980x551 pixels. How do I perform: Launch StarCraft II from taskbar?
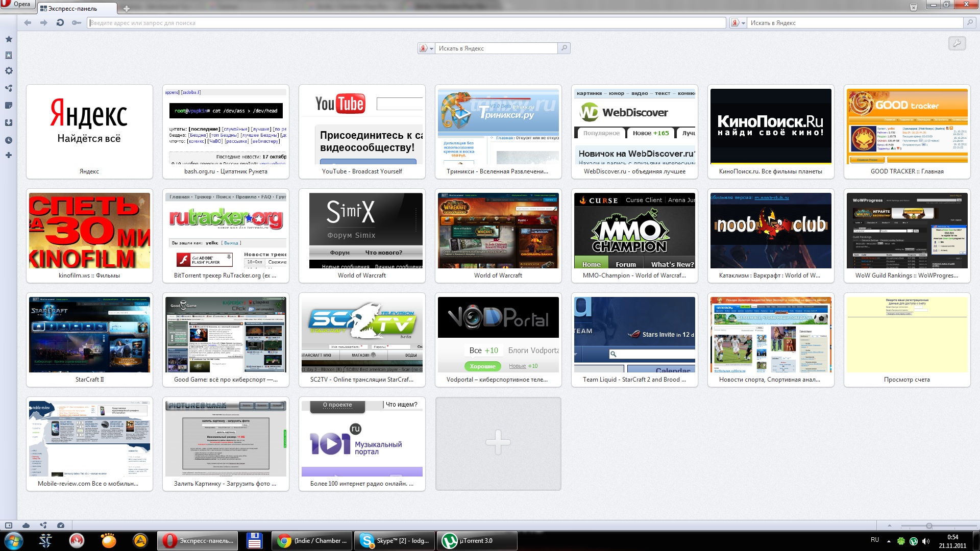[45, 540]
